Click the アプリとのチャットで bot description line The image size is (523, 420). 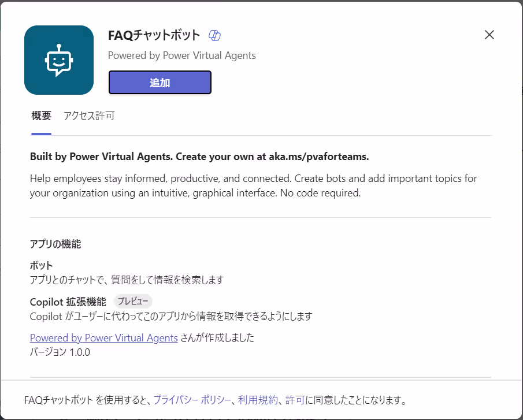pyautogui.click(x=127, y=280)
